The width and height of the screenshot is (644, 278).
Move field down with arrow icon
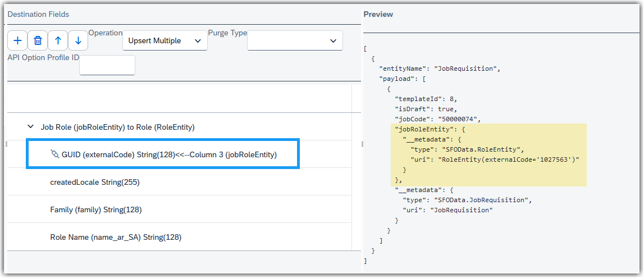(x=78, y=40)
